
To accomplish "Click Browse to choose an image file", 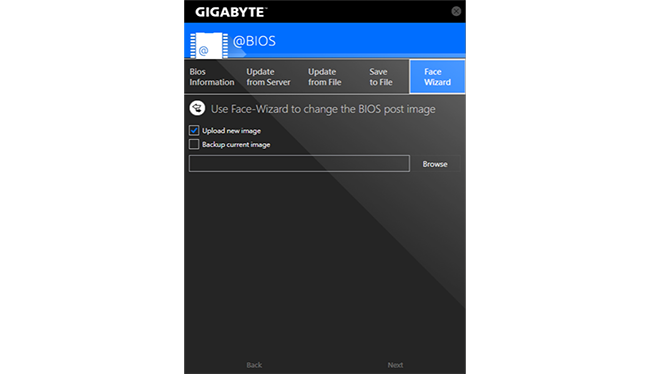I will click(x=435, y=164).
